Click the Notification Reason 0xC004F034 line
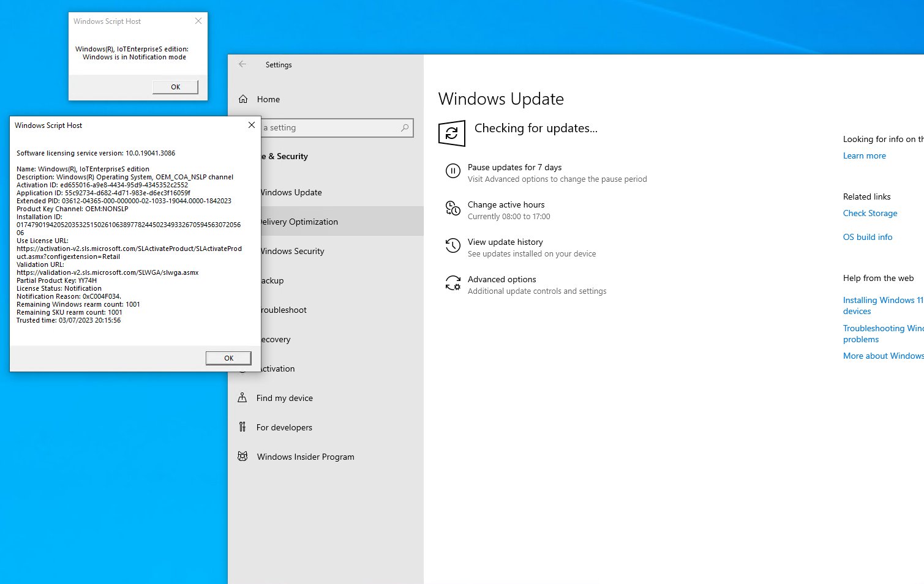 [x=69, y=296]
